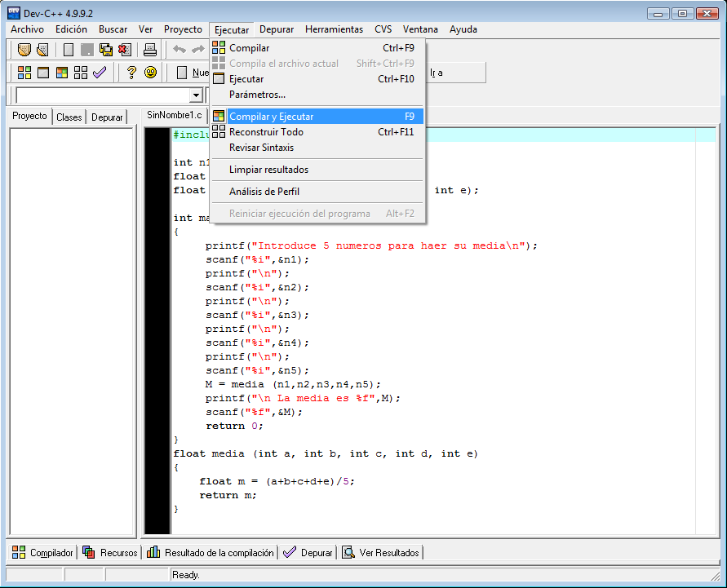Select Reconstruir Todo menu entry
Viewport: 727px width, 588px height.
tap(317, 132)
